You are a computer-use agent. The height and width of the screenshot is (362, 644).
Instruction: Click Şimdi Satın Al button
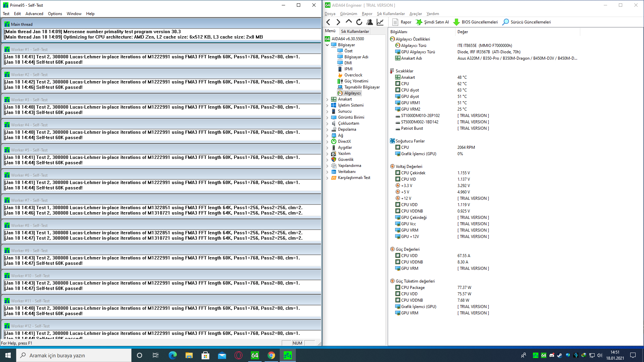(x=432, y=22)
